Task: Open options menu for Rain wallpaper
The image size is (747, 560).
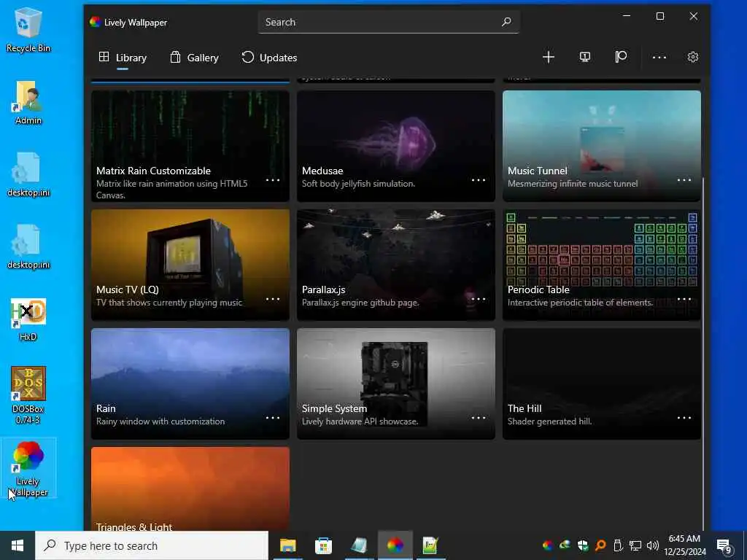Action: click(273, 418)
